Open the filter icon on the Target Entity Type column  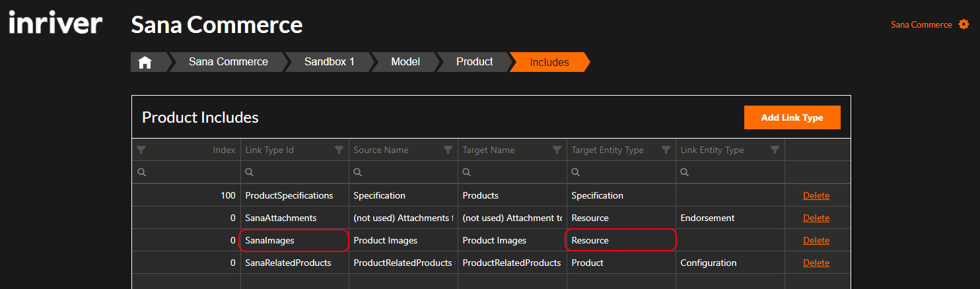(666, 150)
